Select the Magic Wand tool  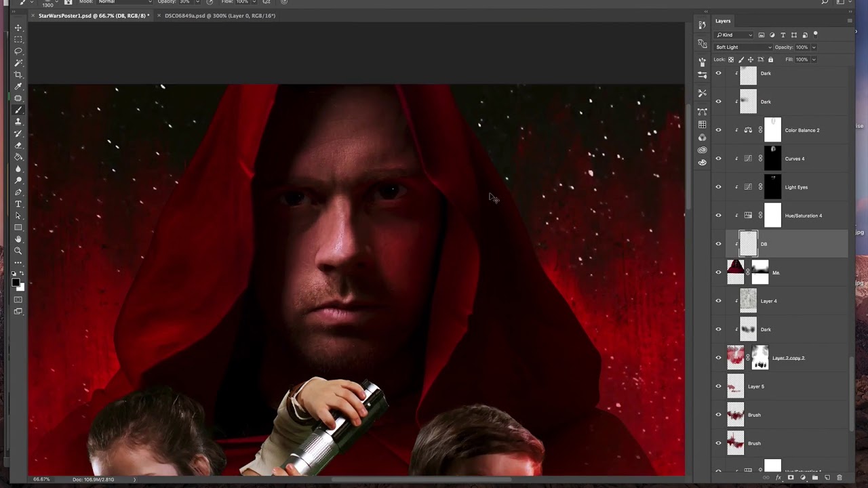(18, 63)
